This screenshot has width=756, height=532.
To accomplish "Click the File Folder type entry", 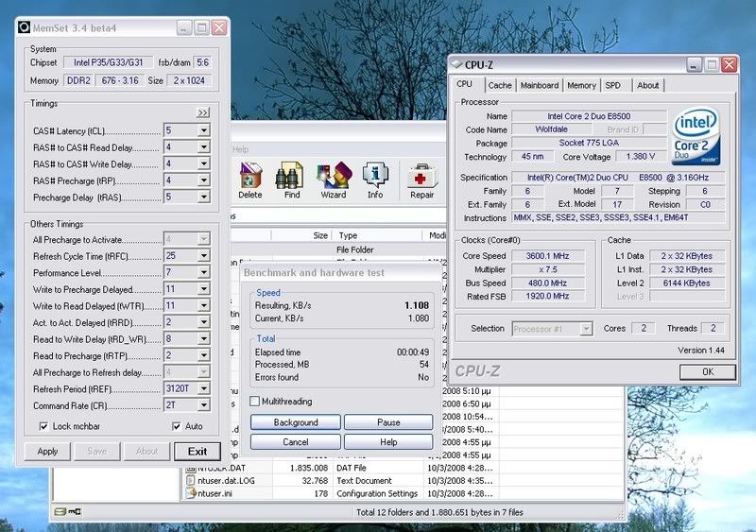I will click(355, 249).
